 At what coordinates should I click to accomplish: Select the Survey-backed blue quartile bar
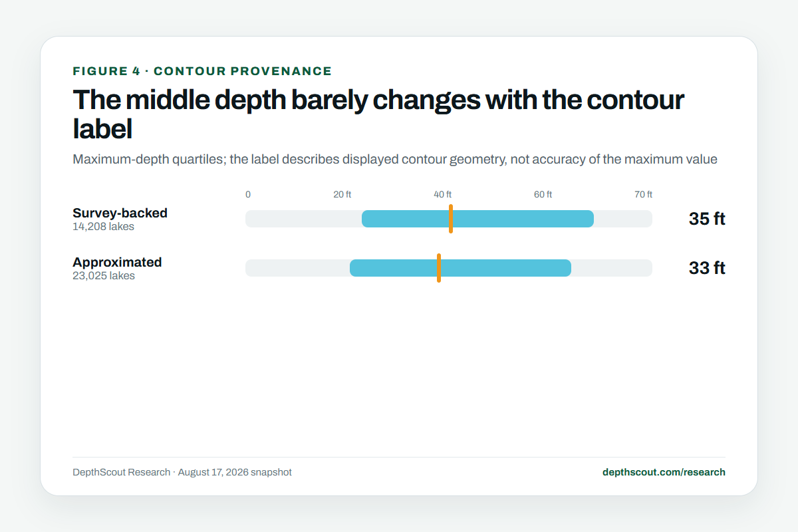pos(477,219)
